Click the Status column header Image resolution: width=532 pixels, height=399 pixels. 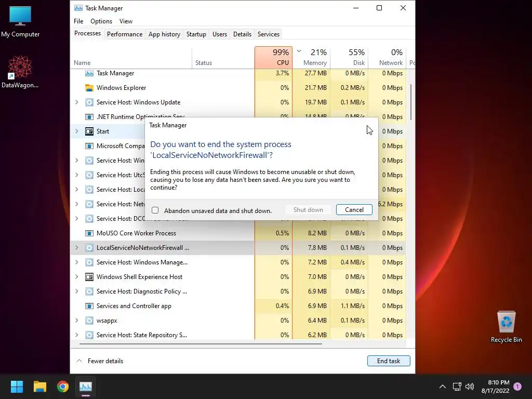[x=223, y=57]
